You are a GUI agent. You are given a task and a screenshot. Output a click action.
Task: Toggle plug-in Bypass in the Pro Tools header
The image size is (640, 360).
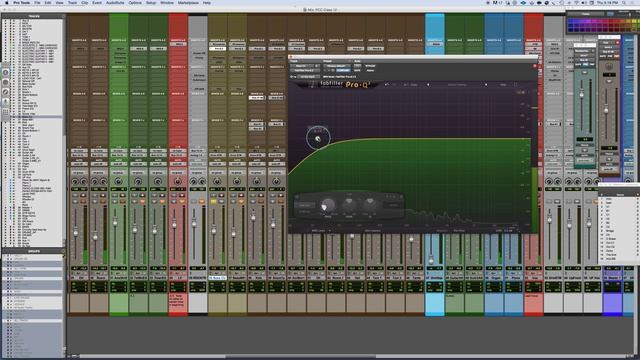pyautogui.click(x=370, y=66)
